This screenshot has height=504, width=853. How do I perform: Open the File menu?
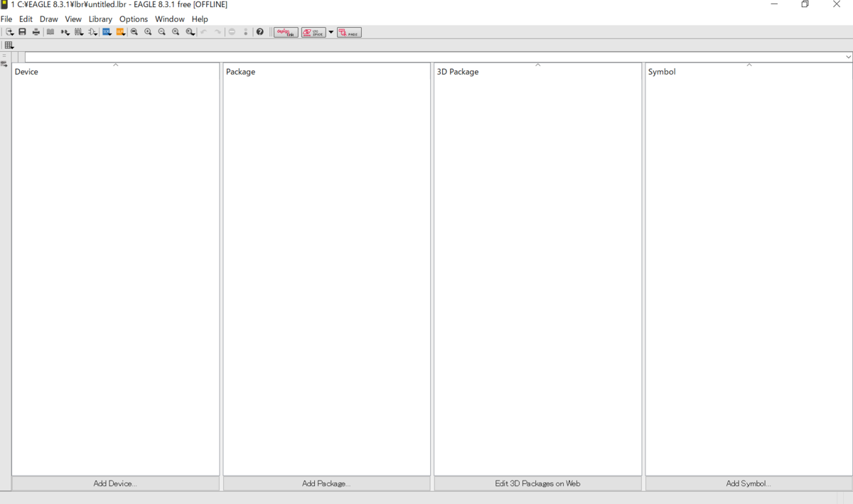pos(6,19)
